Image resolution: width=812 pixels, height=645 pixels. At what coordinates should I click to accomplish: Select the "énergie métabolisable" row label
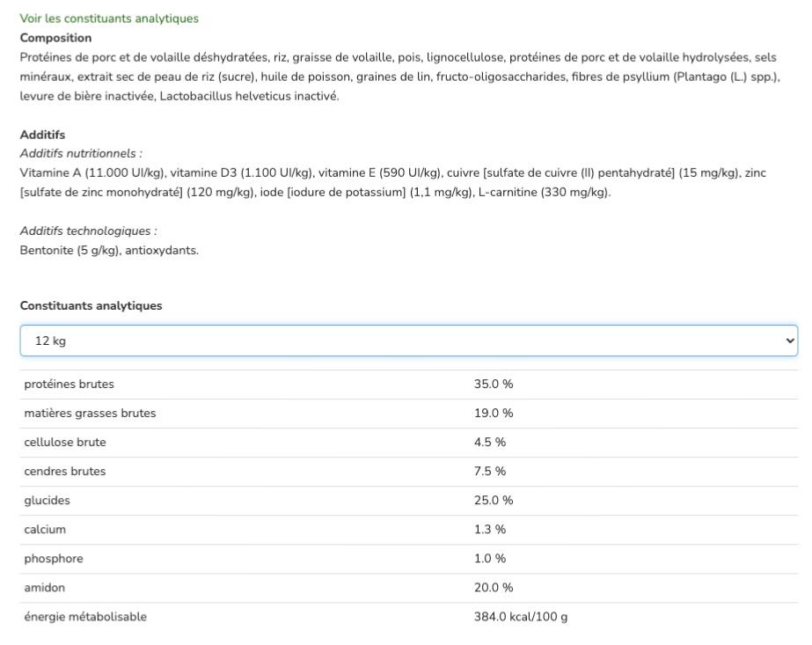point(85,616)
